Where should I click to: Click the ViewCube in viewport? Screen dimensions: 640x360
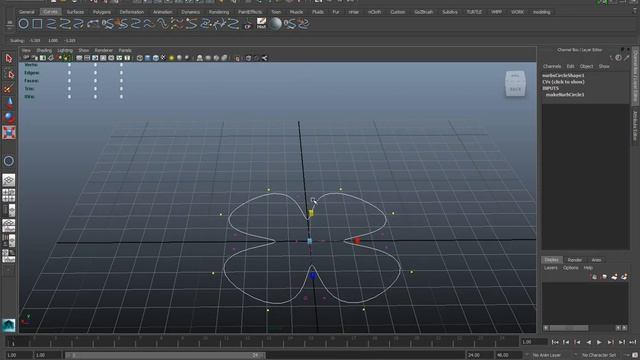pyautogui.click(x=515, y=83)
